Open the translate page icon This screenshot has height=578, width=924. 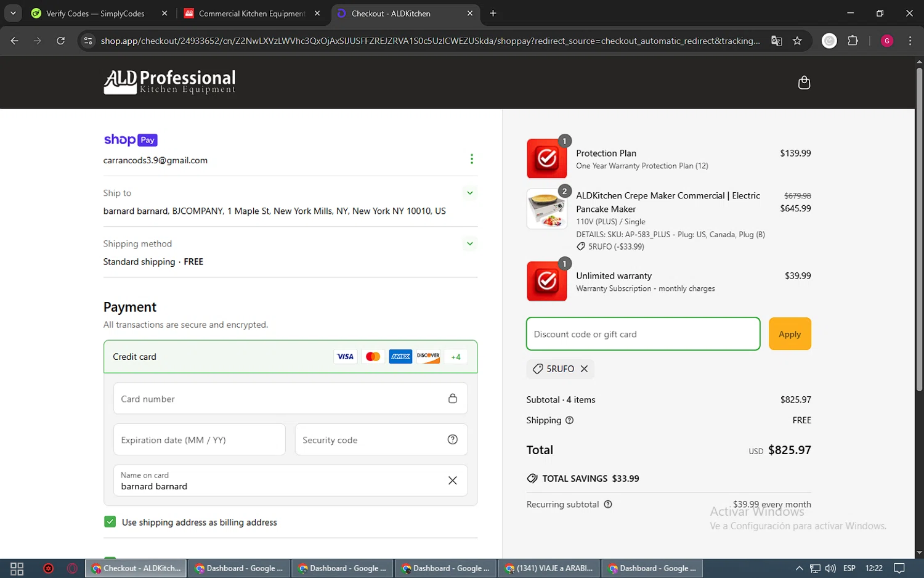click(776, 41)
